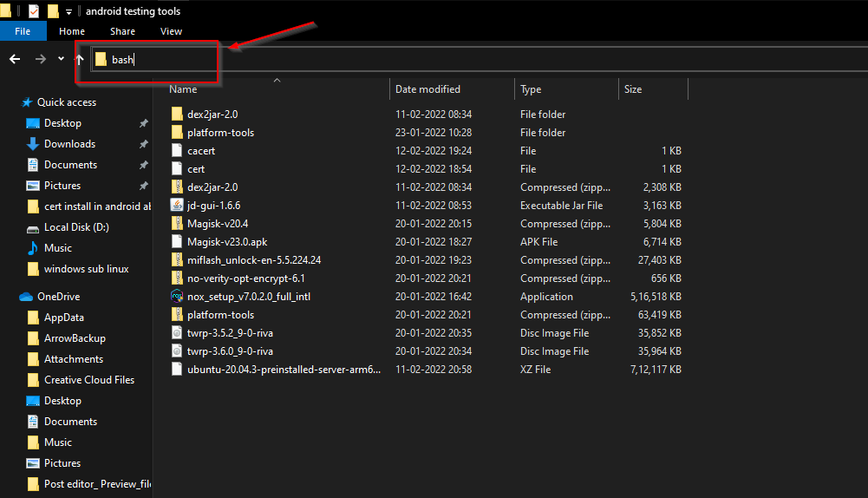Open Documents folder under OneDrive
This screenshot has width=868, height=498.
click(70, 422)
